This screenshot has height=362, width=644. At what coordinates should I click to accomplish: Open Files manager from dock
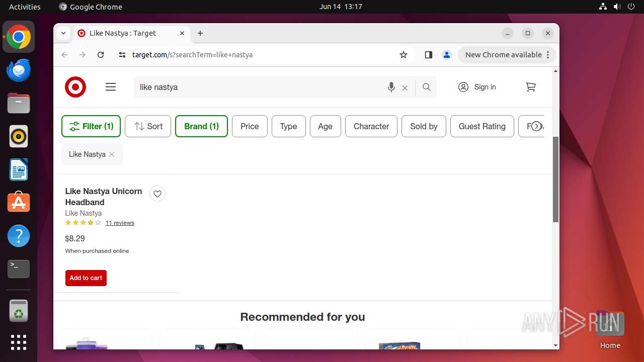(x=19, y=104)
